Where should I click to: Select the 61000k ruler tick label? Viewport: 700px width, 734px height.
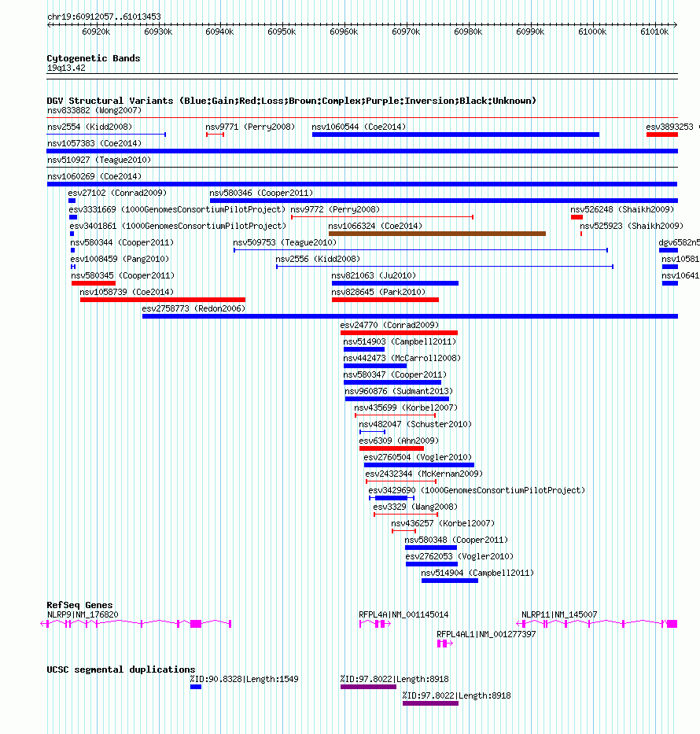point(592,31)
